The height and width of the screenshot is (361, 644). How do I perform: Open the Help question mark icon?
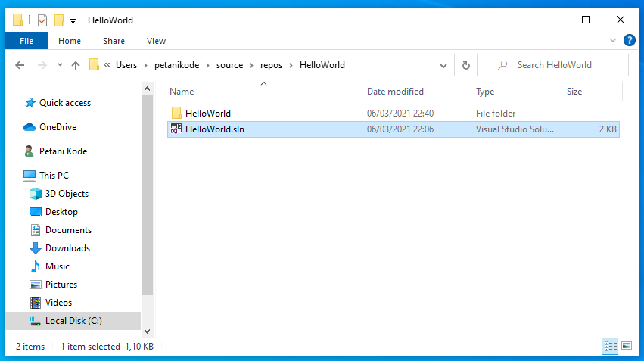[629, 40]
